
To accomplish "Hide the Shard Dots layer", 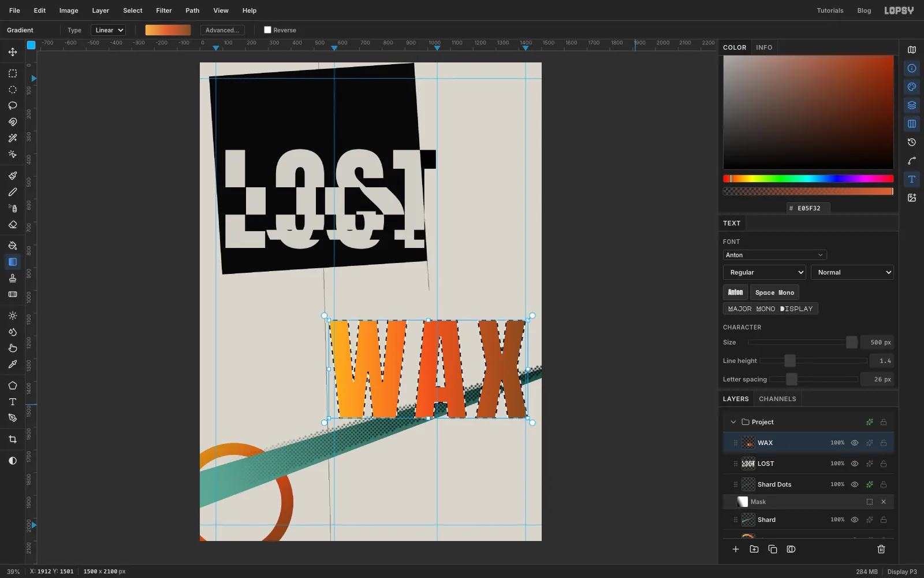I will click(x=855, y=484).
